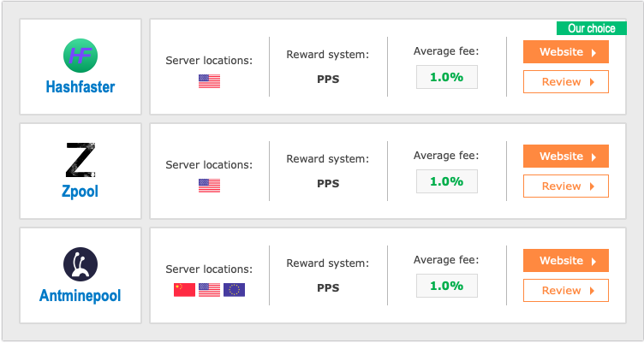This screenshot has height=343, width=644.
Task: Click the US flag in Antminepool row
Action: pyautogui.click(x=210, y=290)
